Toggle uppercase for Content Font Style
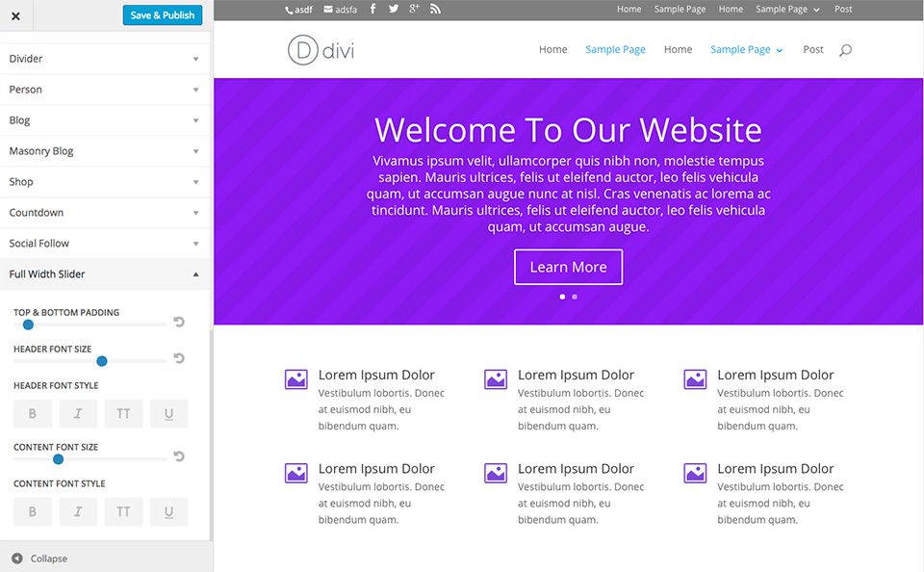Image resolution: width=924 pixels, height=572 pixels. point(123,511)
